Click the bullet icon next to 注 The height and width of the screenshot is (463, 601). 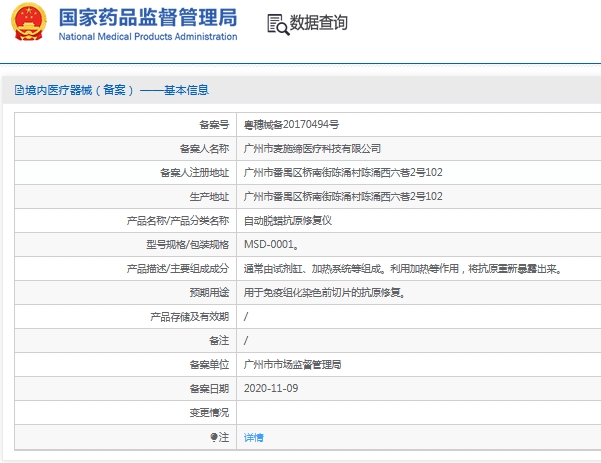point(214,437)
